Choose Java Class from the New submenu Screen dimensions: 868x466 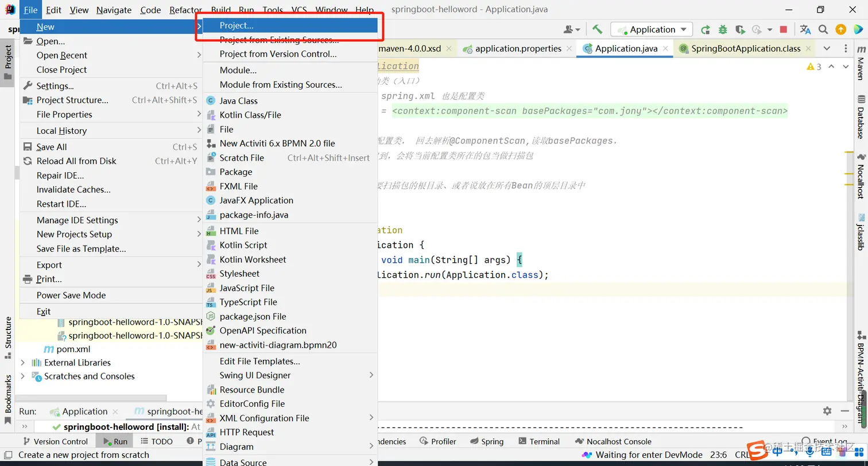[x=290, y=100]
